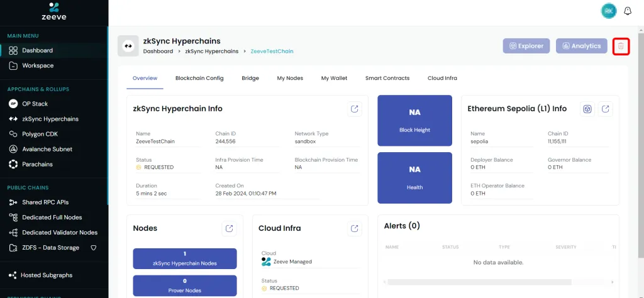644x298 pixels.
Task: Click the Zeeve logo in sidebar
Action: pyautogui.click(x=54, y=11)
